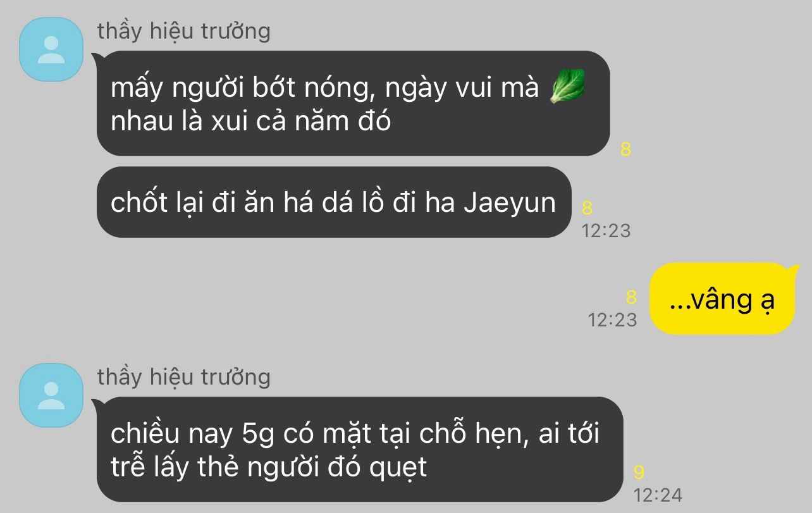Image resolution: width=812 pixels, height=513 pixels.
Task: Open the lower thầy hiệu trưởng profile avatar
Action: [52, 395]
